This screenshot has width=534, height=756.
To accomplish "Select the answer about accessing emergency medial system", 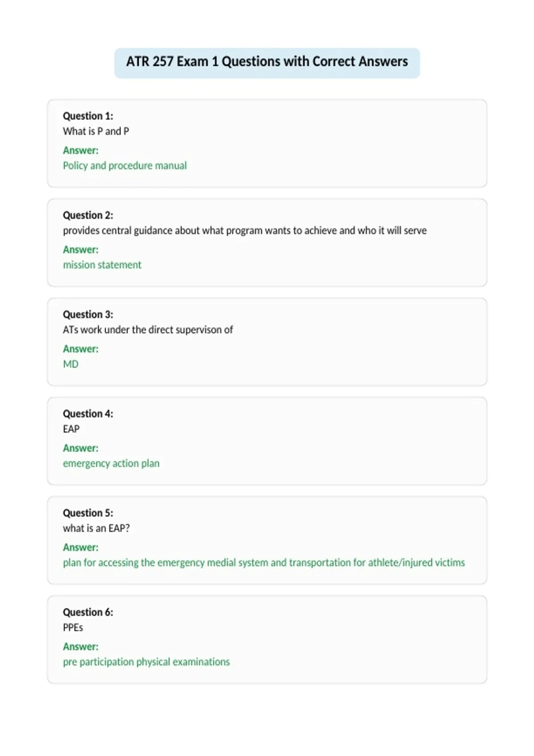I will coord(264,563).
